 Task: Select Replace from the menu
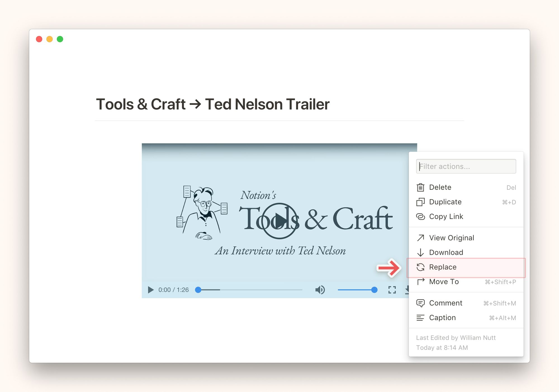[x=466, y=267]
